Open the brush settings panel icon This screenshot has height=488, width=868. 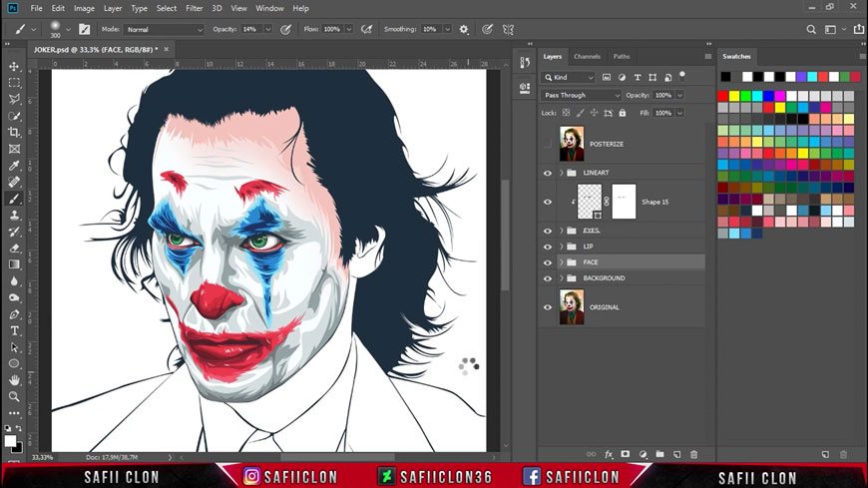click(x=85, y=29)
